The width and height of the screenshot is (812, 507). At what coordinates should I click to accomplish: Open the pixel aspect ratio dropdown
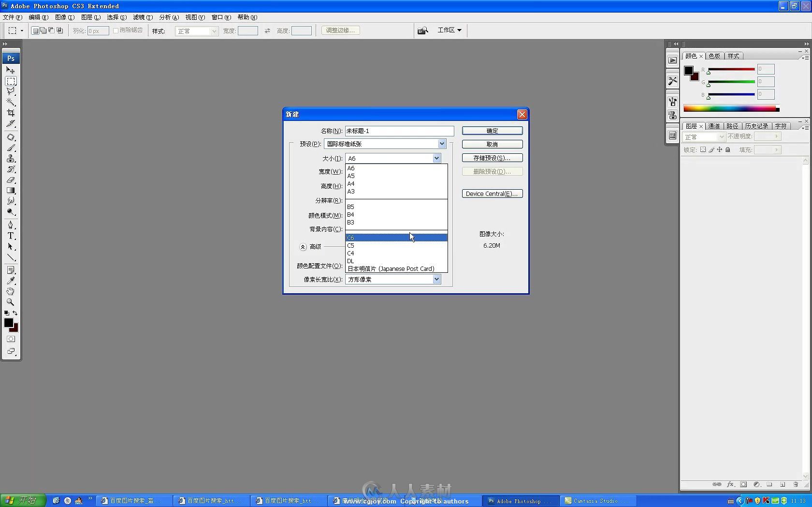click(436, 279)
